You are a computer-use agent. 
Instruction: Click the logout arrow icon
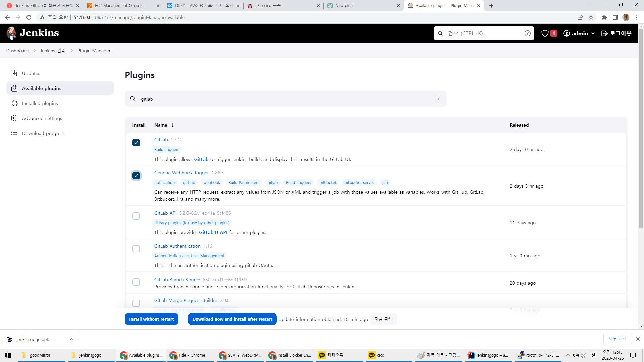click(x=604, y=33)
